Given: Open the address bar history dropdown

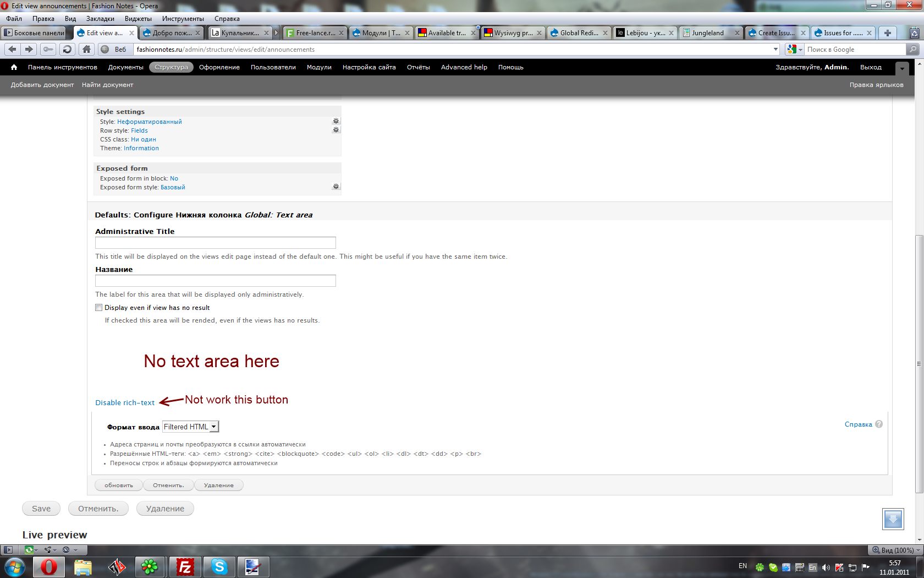Looking at the screenshot, I should click(776, 49).
